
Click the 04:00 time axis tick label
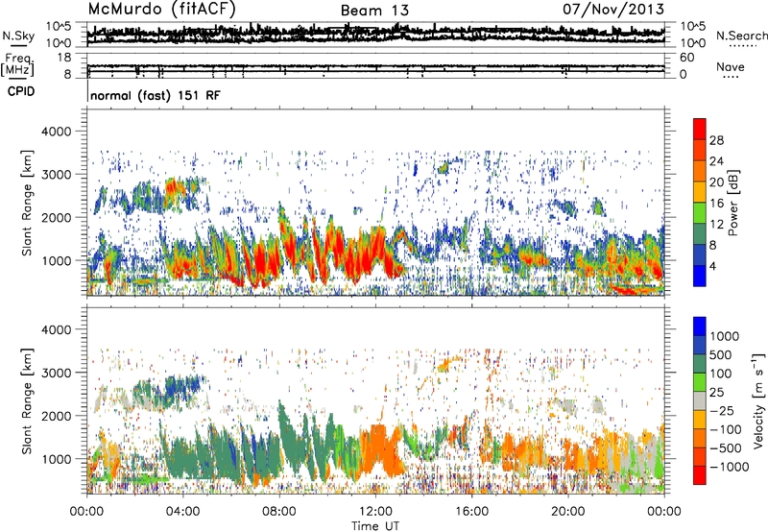[183, 512]
